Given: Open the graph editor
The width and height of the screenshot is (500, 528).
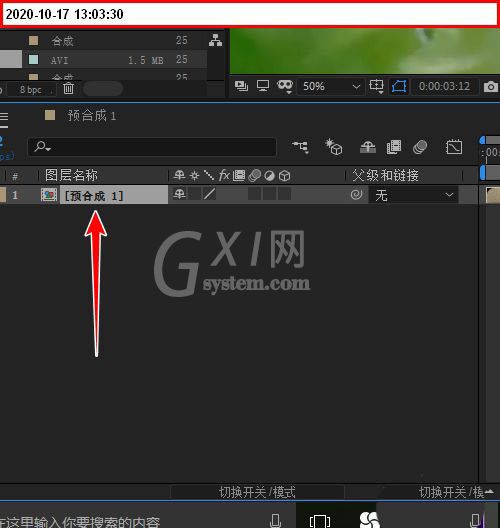Looking at the screenshot, I should [x=454, y=147].
